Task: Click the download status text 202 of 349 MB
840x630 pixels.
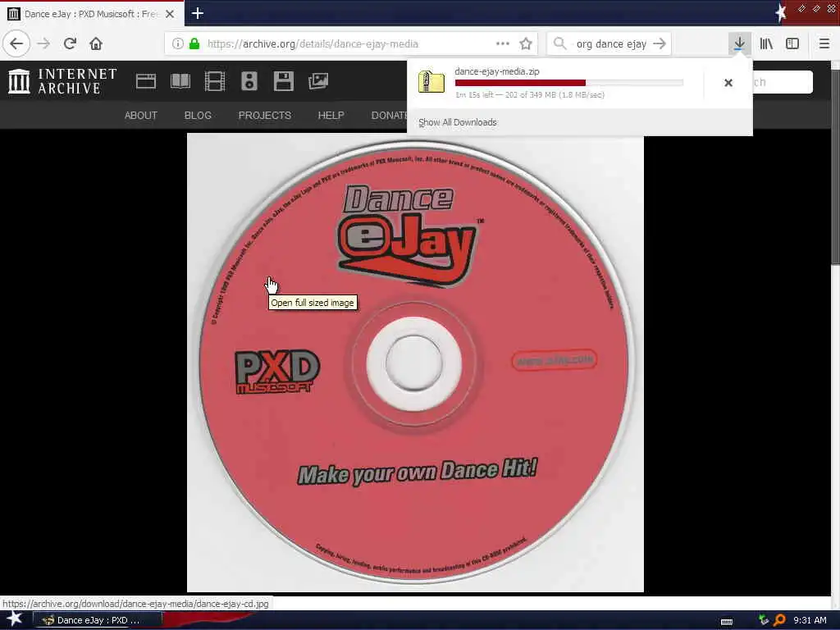Action: pos(530,95)
